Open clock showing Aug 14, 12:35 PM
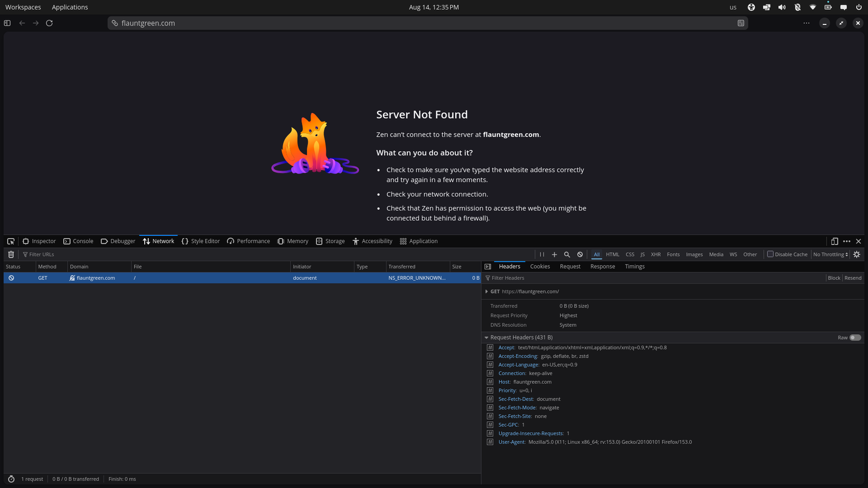The image size is (868, 488). pyautogui.click(x=434, y=7)
